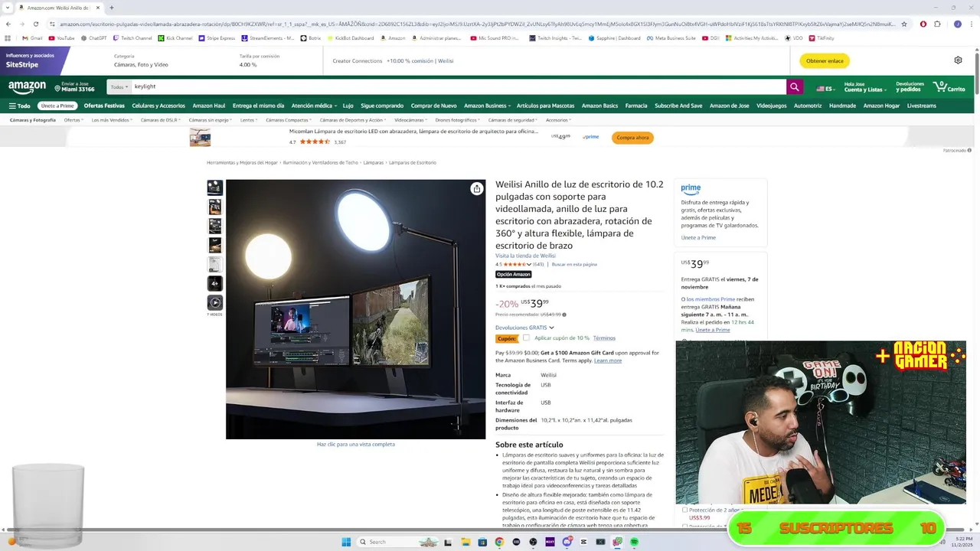980x551 pixels.
Task: Open the Meta Business Suite bookmark
Action: 671,37
